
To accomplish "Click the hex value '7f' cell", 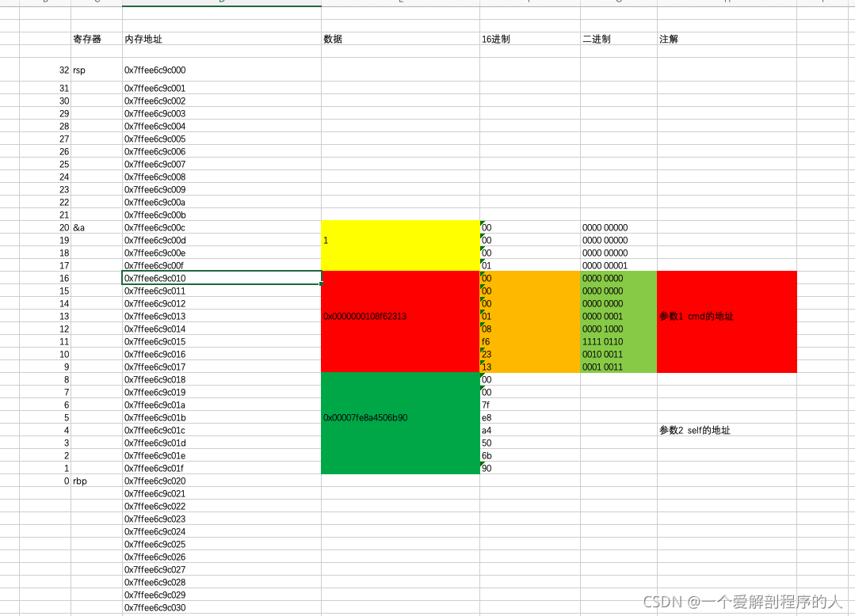I will [530, 405].
